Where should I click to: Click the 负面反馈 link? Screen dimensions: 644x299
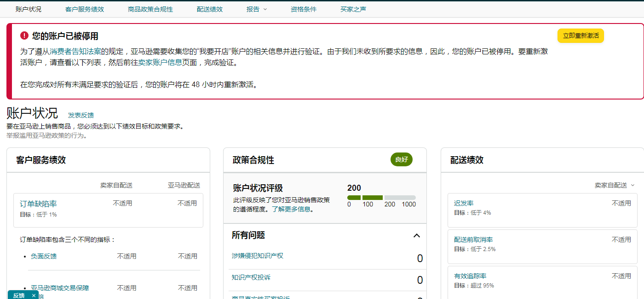[44, 256]
